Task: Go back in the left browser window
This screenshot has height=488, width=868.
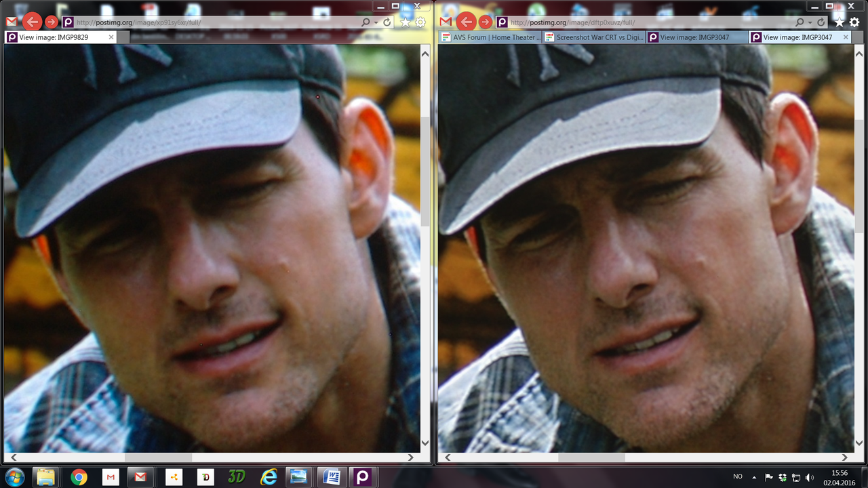Action: click(x=32, y=22)
